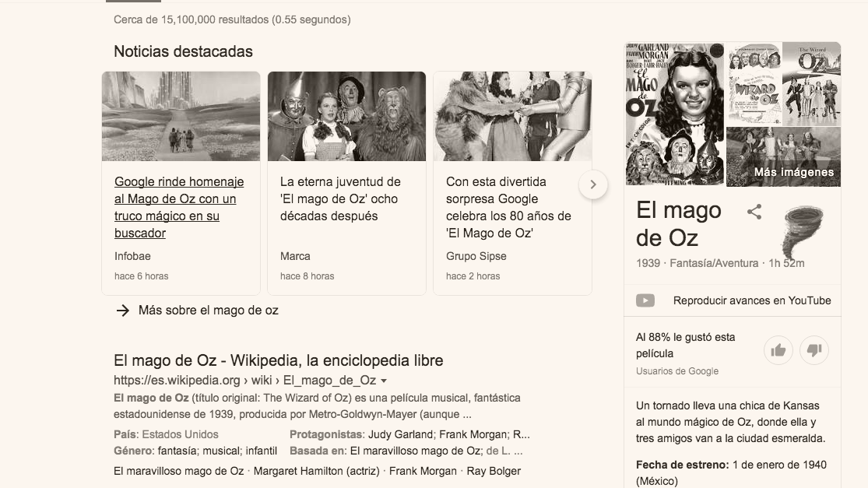The image size is (868, 488).
Task: Click the 'hace 6 horas' timestamp
Action: 141,276
